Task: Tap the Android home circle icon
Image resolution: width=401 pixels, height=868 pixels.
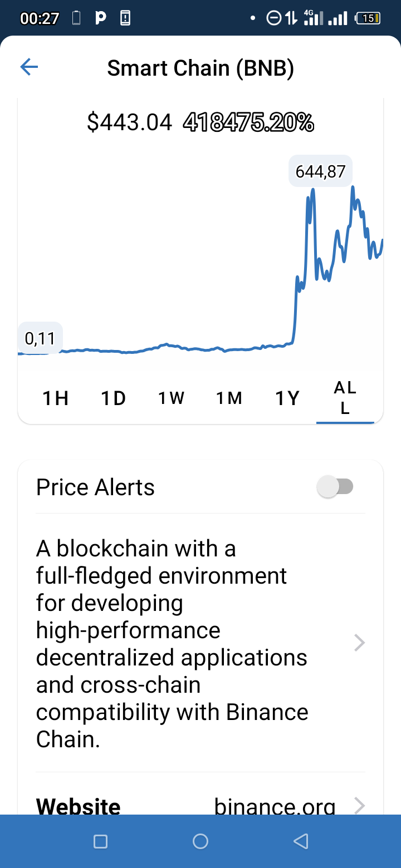Action: pos(200,841)
